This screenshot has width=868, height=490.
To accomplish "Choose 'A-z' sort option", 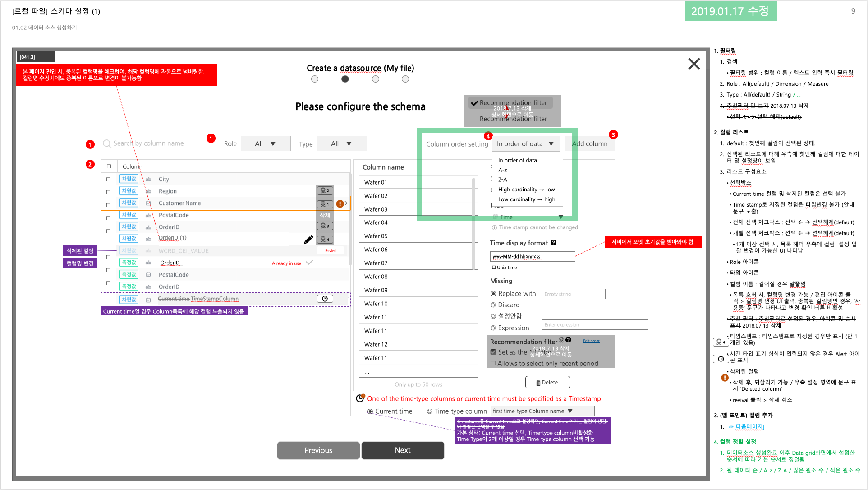I will 502,170.
